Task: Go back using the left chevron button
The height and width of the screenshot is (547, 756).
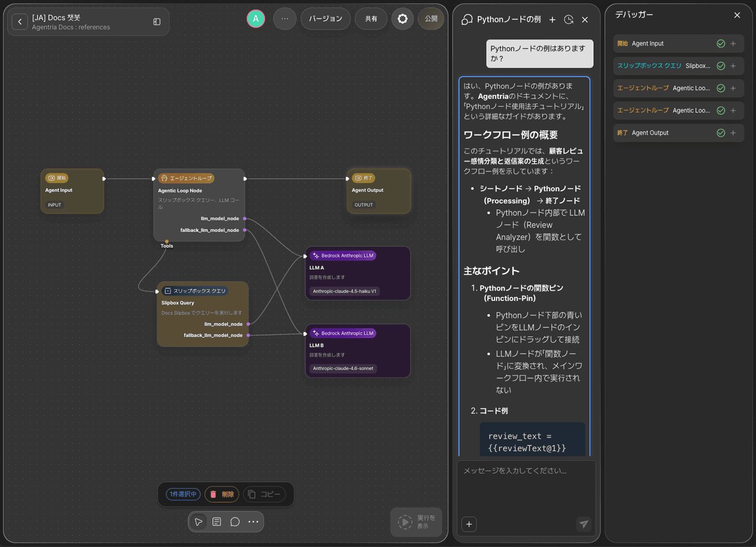Action: pyautogui.click(x=20, y=22)
